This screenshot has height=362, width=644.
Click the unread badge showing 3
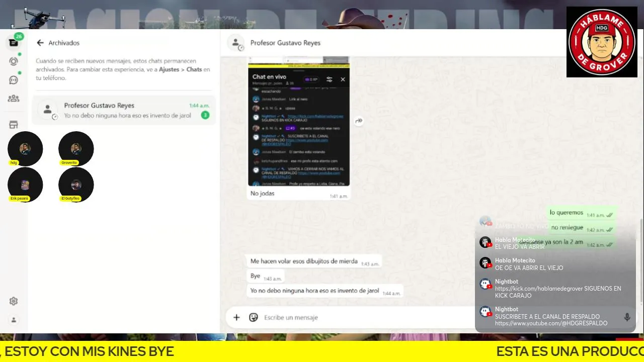[x=205, y=115]
